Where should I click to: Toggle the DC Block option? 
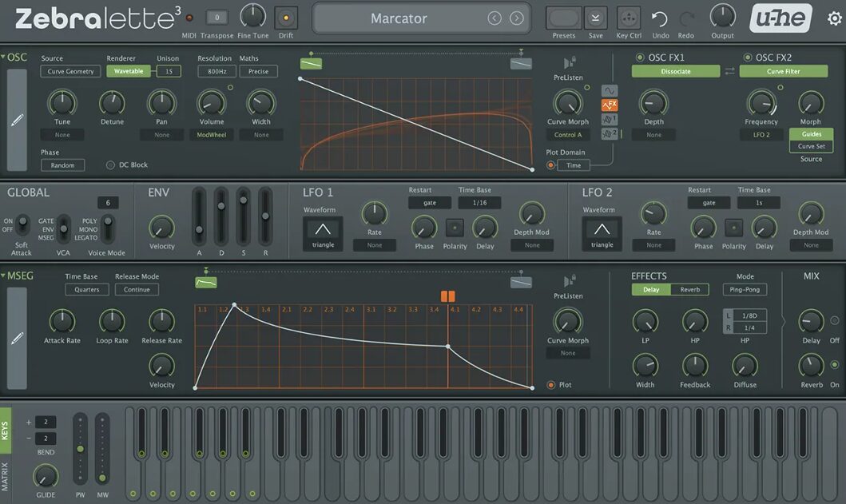point(111,165)
